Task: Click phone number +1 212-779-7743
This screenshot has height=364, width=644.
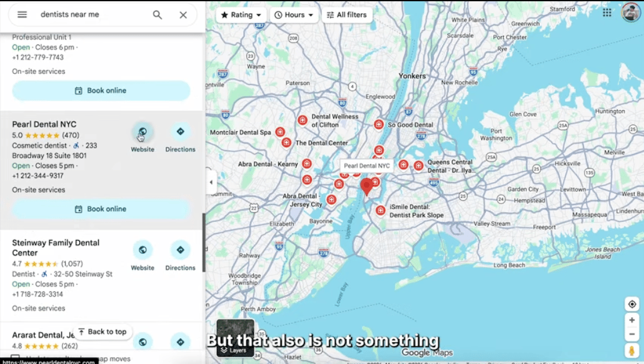Action: click(x=38, y=57)
